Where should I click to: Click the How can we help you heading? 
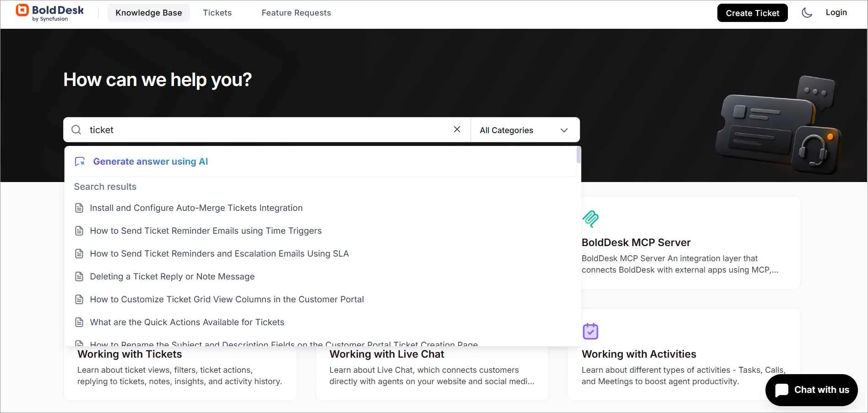[157, 80]
